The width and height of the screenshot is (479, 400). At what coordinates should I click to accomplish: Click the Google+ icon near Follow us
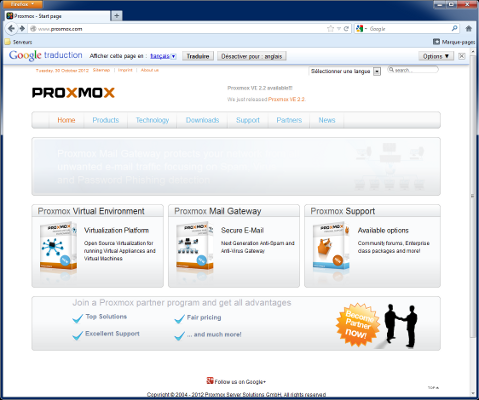210,381
